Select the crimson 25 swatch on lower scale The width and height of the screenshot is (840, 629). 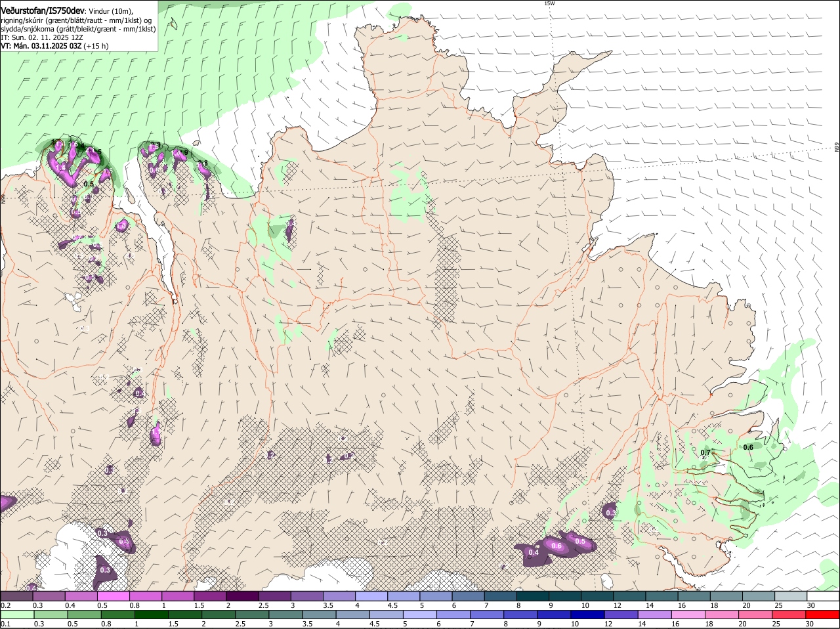[788, 615]
